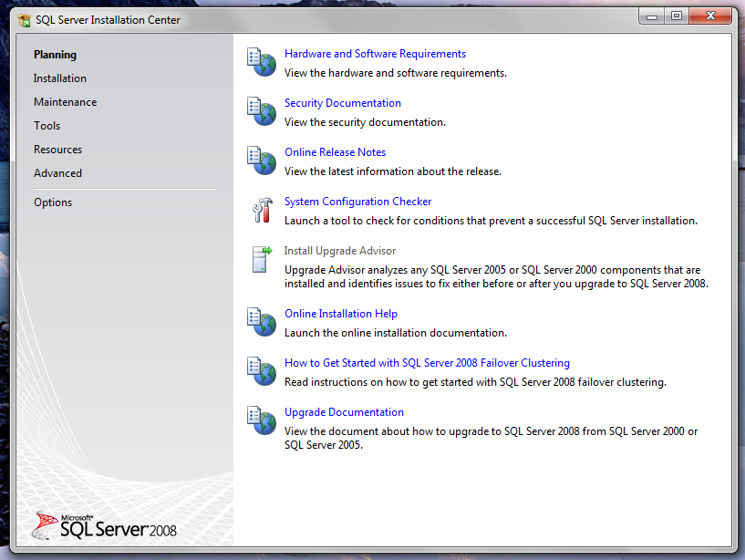This screenshot has width=745, height=560.
Task: Click 'View the hardware and software requirements.' text
Action: pyautogui.click(x=396, y=73)
